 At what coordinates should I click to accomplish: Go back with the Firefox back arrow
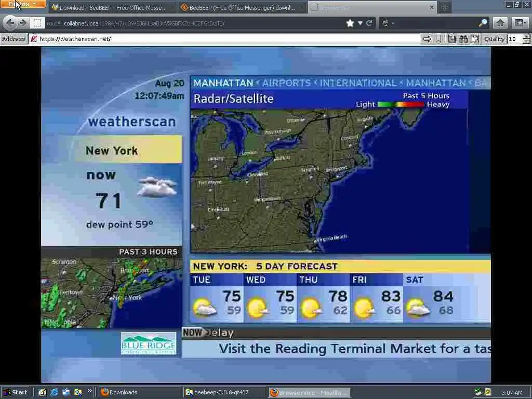coord(10,23)
